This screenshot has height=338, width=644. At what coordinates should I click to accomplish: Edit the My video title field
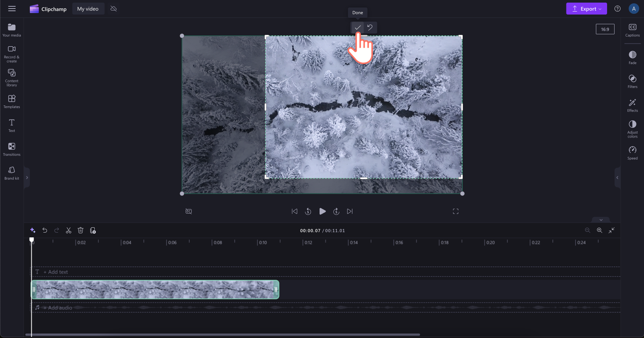(88, 9)
